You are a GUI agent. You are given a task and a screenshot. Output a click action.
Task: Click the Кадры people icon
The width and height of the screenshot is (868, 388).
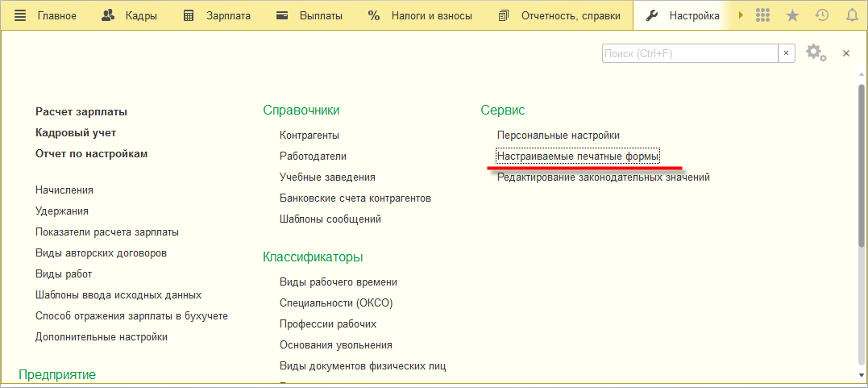[x=108, y=15]
